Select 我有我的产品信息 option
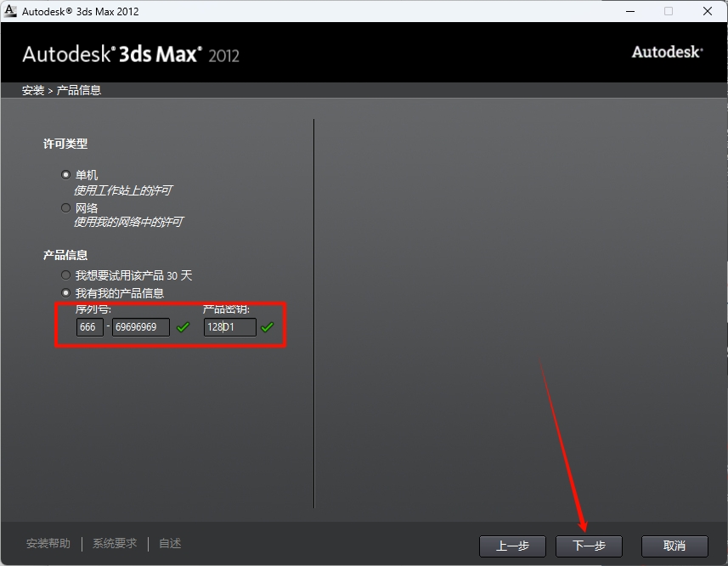This screenshot has width=728, height=566. point(65,291)
